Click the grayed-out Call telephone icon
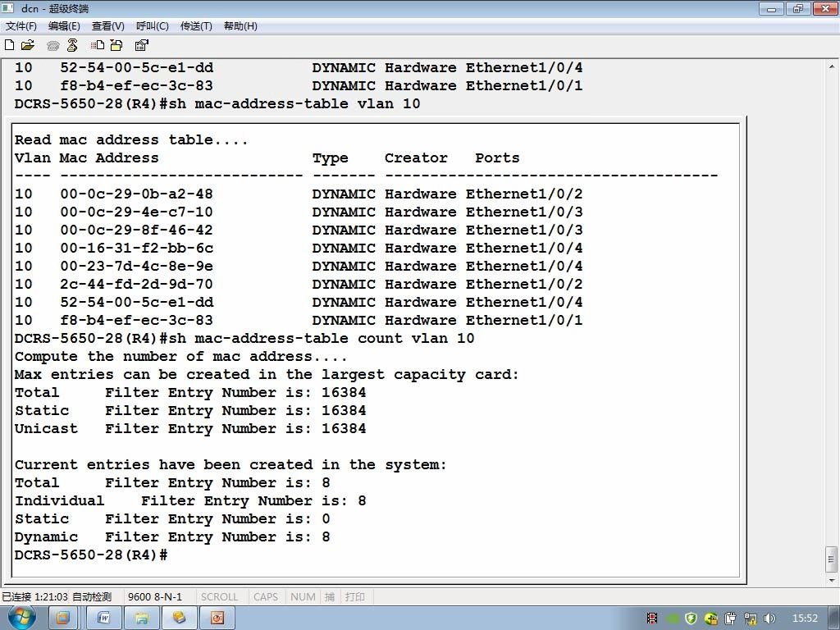This screenshot has width=840, height=630. 52,46
